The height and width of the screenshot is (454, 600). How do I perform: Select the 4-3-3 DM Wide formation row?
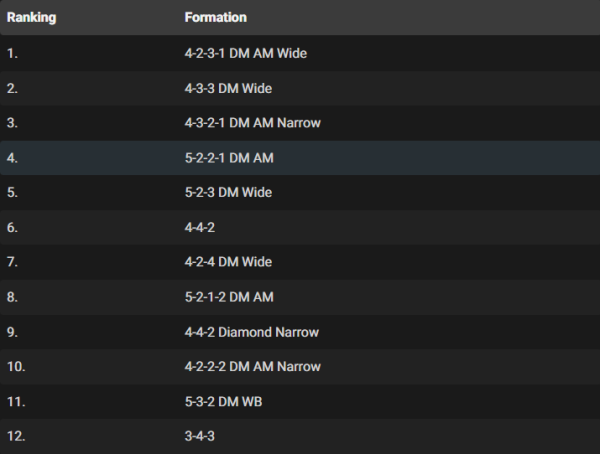point(228,88)
